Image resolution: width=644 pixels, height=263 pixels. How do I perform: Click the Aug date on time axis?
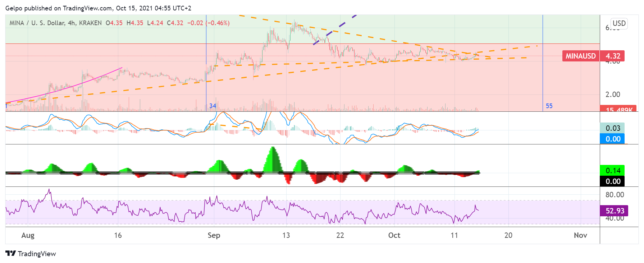tap(28, 235)
